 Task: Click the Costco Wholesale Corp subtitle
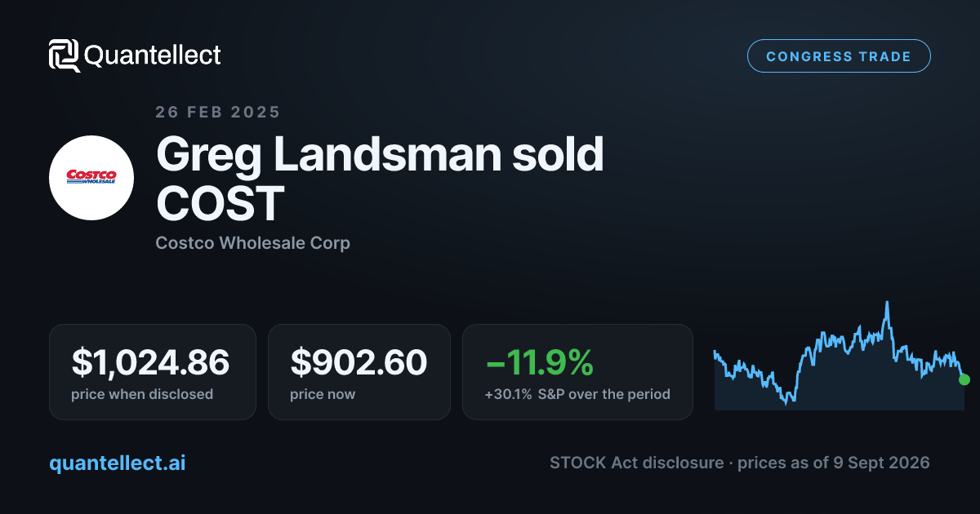(x=252, y=243)
